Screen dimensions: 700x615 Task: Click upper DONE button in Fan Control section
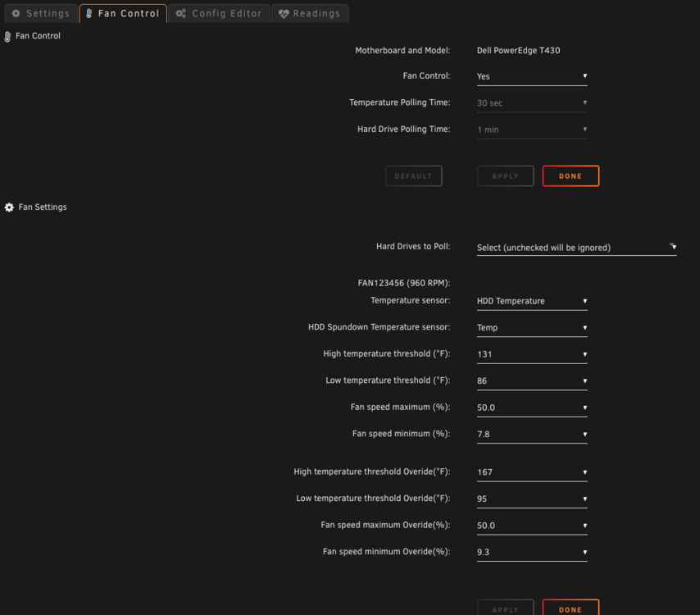click(570, 176)
